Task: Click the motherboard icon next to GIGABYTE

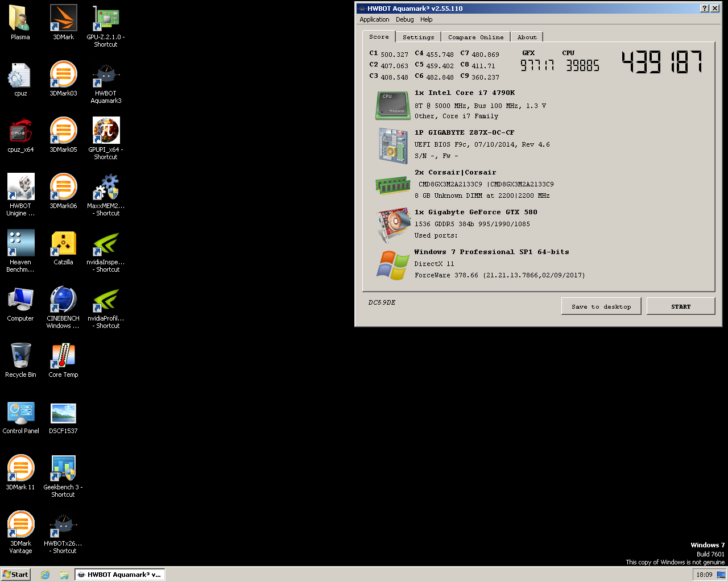Action: pos(392,145)
